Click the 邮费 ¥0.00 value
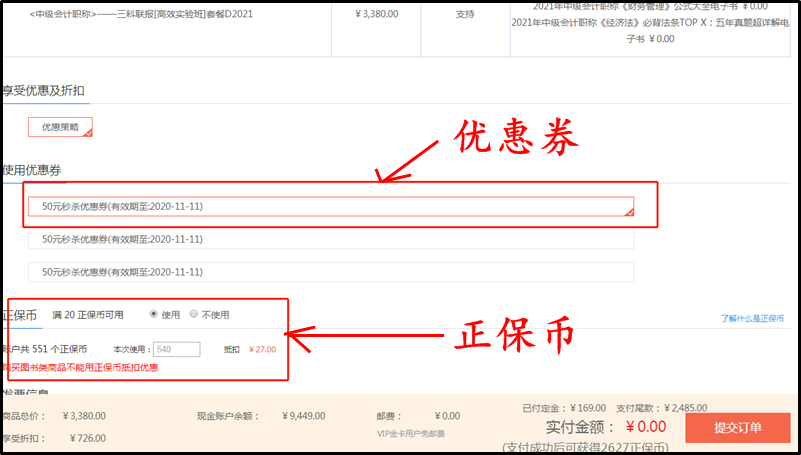 pos(447,416)
